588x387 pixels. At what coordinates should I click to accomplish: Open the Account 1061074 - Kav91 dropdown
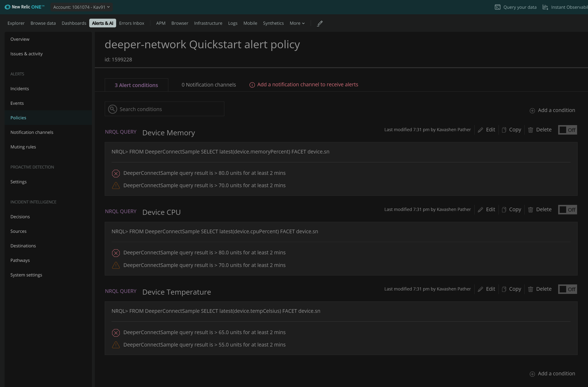click(81, 7)
